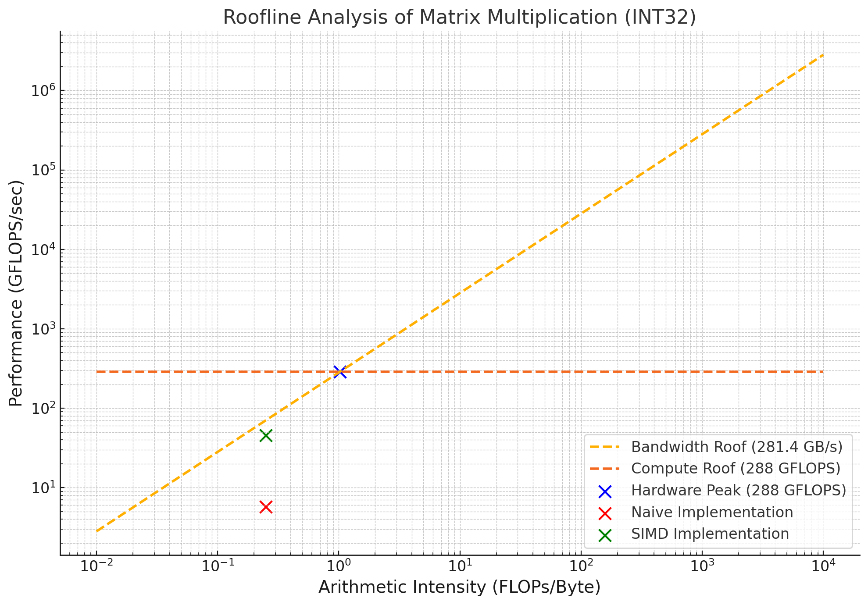Click the blue X legend marker
This screenshot has width=868, height=605.
coord(605,491)
